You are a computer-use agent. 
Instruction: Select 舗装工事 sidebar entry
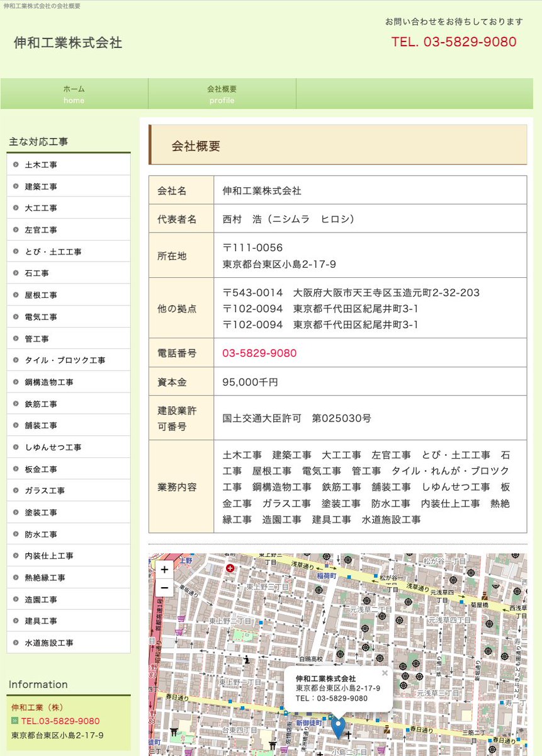click(x=69, y=425)
